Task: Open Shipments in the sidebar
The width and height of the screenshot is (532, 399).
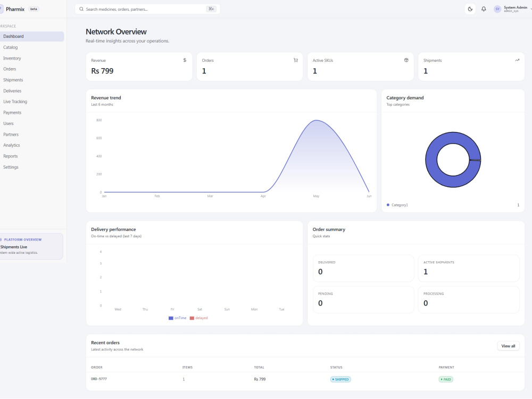Action: coord(31,80)
